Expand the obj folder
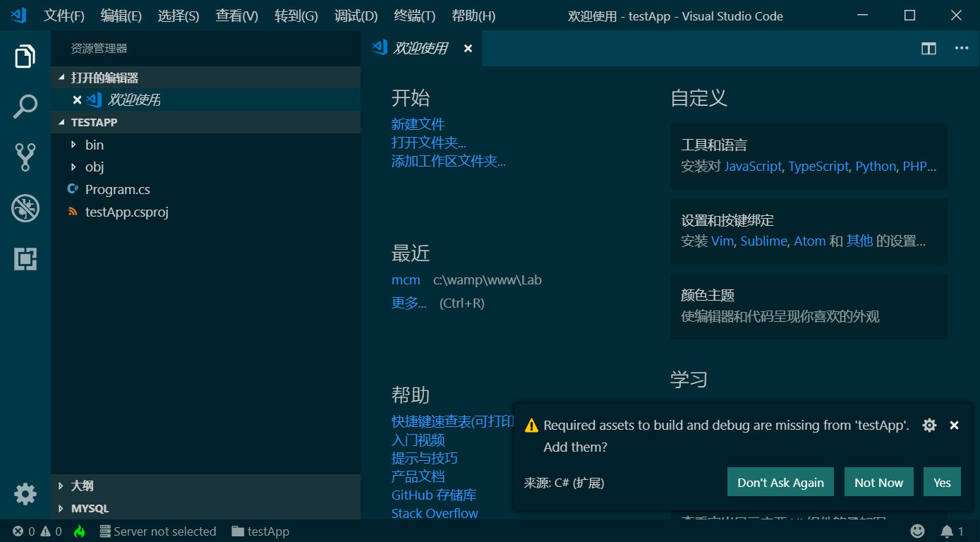 coord(94,167)
